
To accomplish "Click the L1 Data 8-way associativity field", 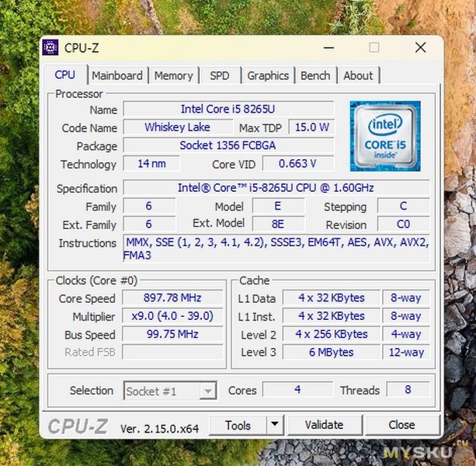I will (x=406, y=297).
